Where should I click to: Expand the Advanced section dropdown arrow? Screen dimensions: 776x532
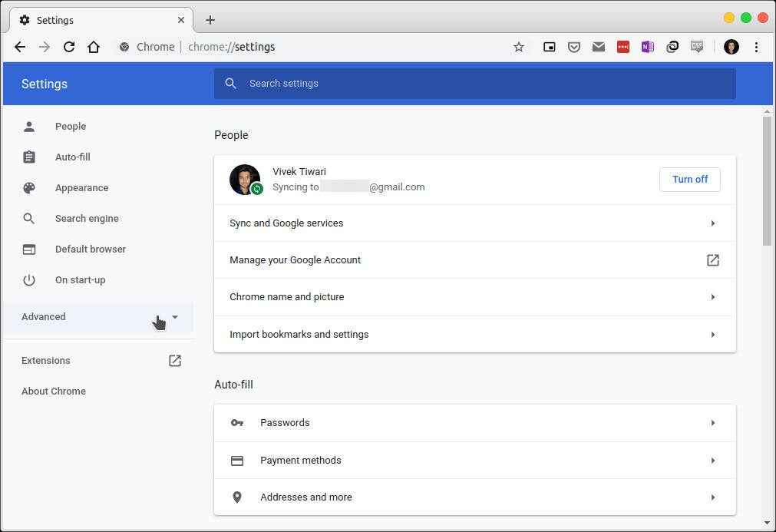tap(175, 317)
